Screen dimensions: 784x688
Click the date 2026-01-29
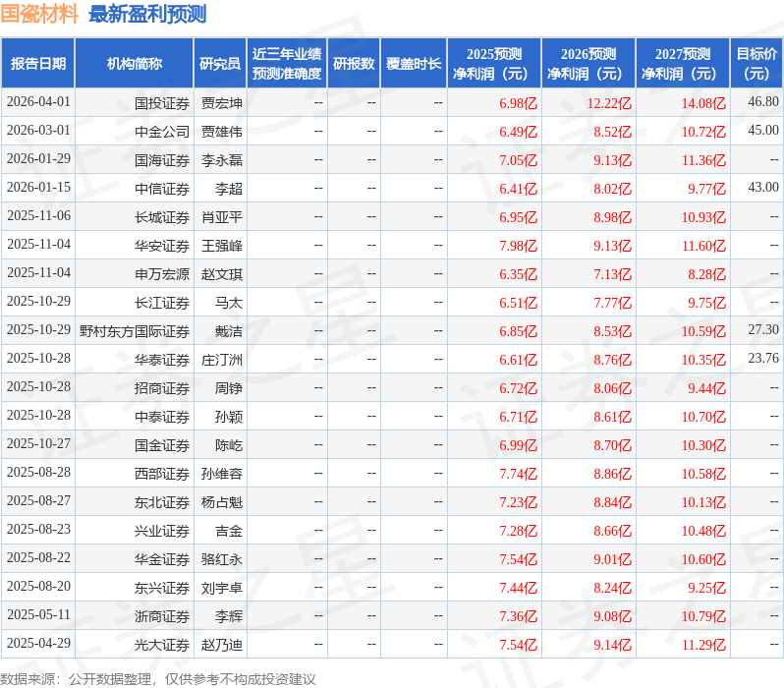(x=38, y=158)
